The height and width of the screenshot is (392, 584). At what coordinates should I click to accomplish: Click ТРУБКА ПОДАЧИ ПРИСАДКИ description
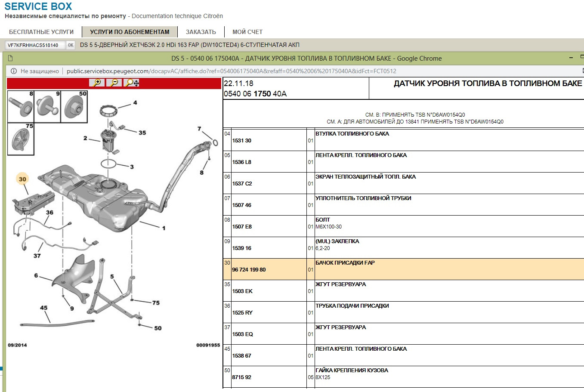[x=352, y=306]
